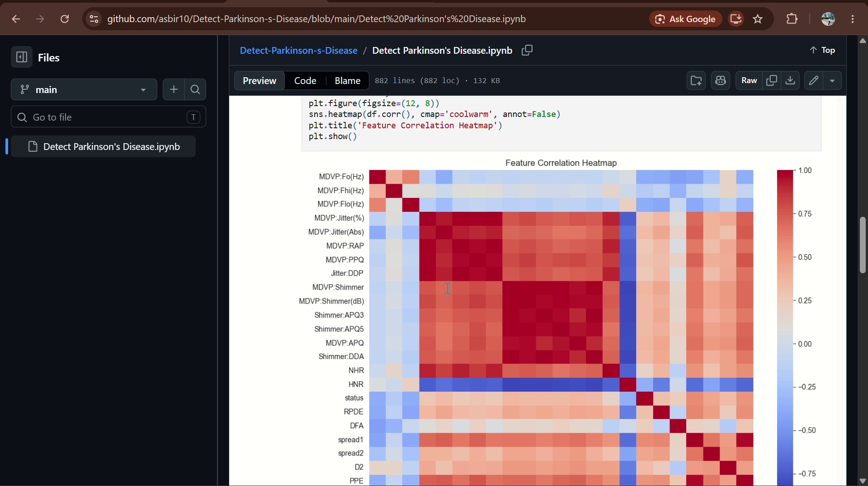The width and height of the screenshot is (868, 486).
Task: Jump to Top of the file
Action: [822, 50]
